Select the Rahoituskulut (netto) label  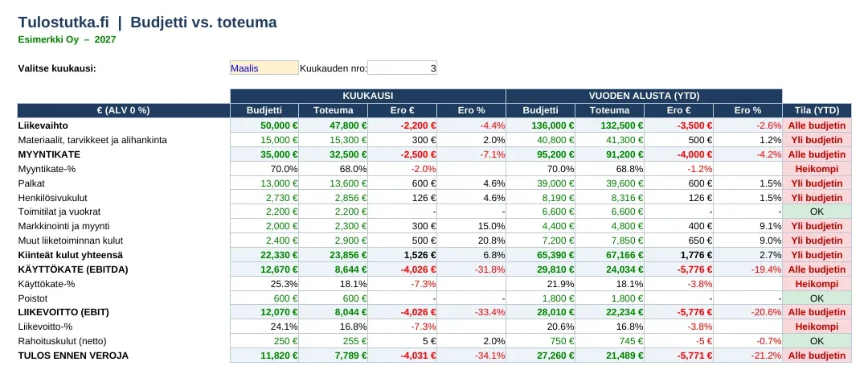pos(62,341)
